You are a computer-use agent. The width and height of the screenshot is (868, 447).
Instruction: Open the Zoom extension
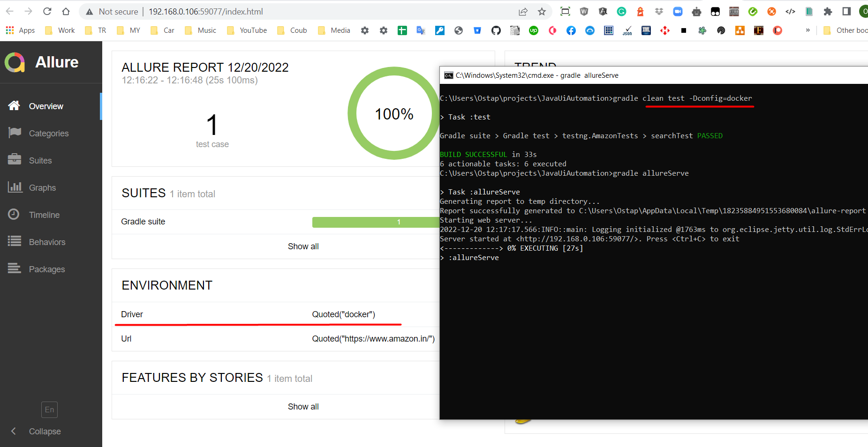(678, 12)
